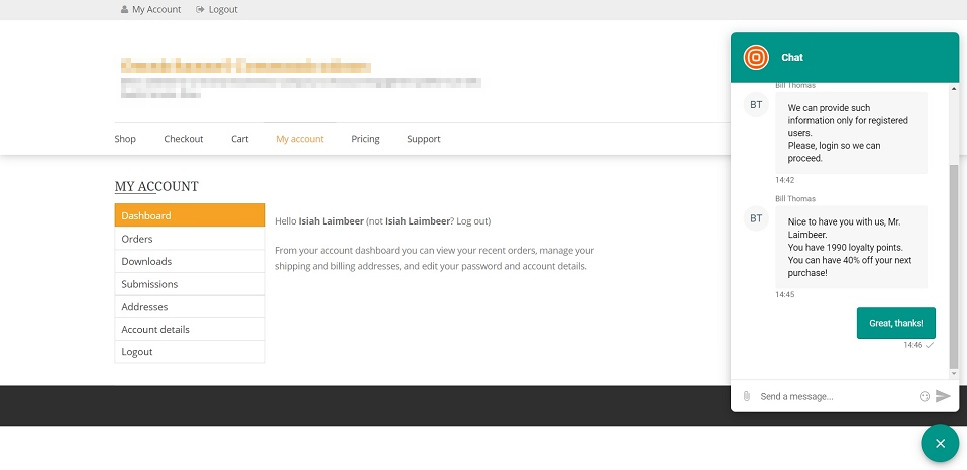
Task: Click Logout in the account sidebar
Action: click(x=190, y=352)
